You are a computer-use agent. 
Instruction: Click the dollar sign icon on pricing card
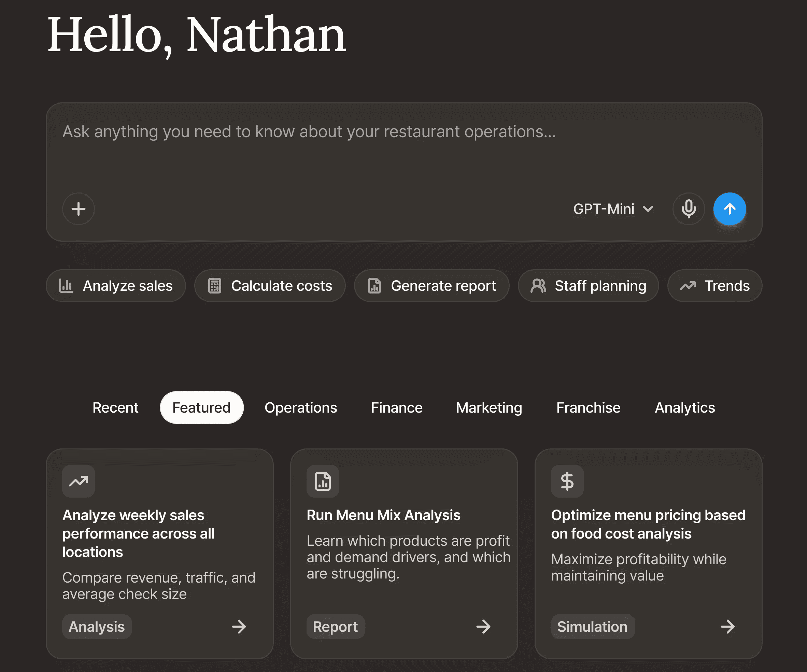pos(567,481)
